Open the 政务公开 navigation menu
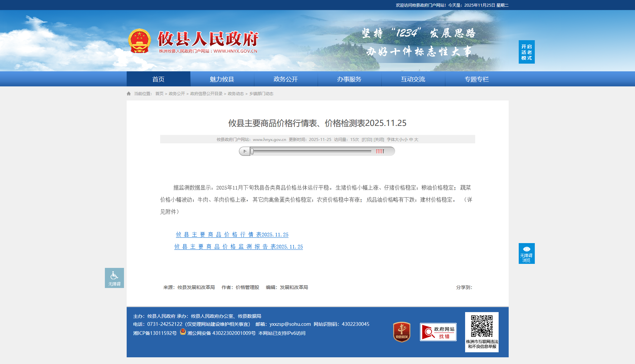This screenshot has height=364, width=635. click(x=285, y=79)
